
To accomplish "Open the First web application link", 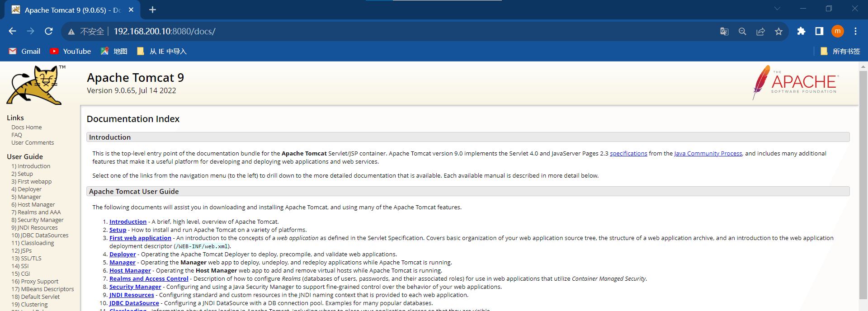I will [x=140, y=238].
